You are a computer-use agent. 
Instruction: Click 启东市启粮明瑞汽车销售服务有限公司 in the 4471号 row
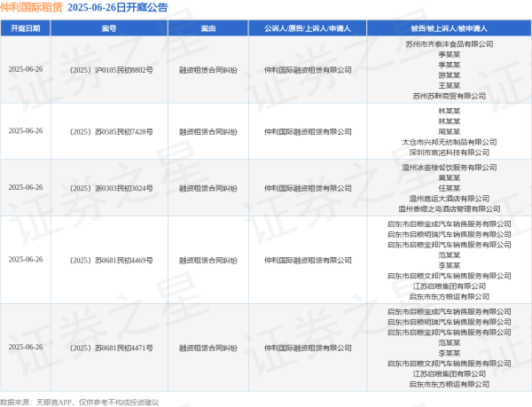coord(450,322)
